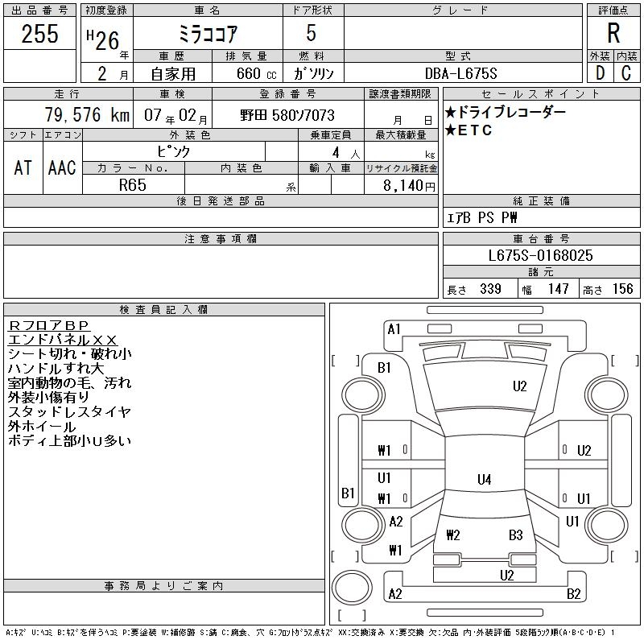Select the 譲渡書類期限 header
Image resolution: width=644 pixels, height=644 pixels.
[400, 94]
